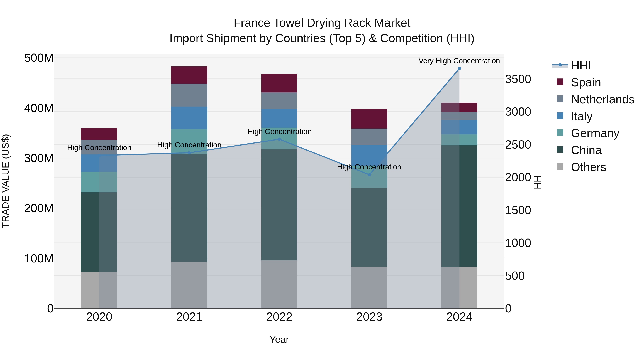The height and width of the screenshot is (362, 644).
Task: Click the 2500 HHI axis tick label
Action: pyautogui.click(x=518, y=145)
